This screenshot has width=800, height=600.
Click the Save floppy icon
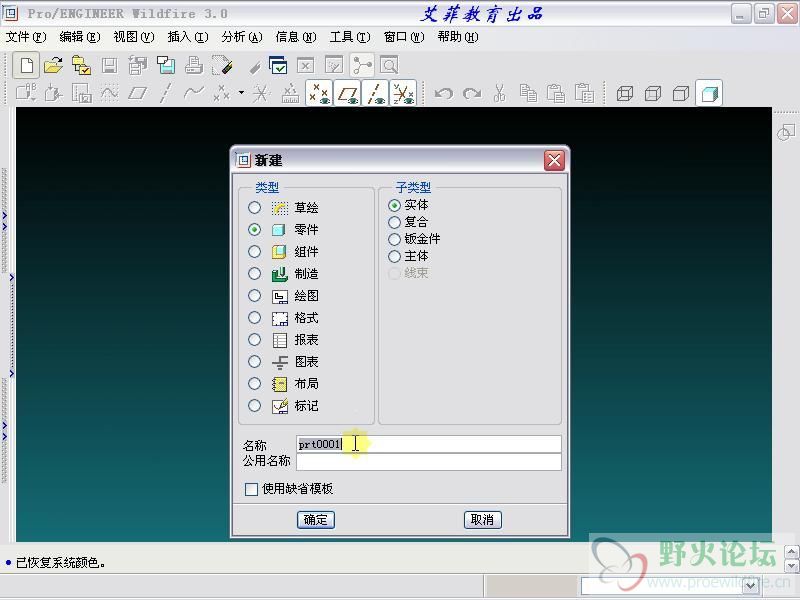coord(109,66)
